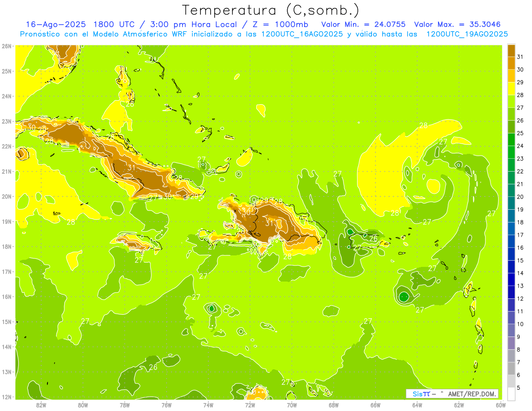The height and width of the screenshot is (411, 532).
Task: Select the blue legend swatch between 15 and 16
Action: 511,254
